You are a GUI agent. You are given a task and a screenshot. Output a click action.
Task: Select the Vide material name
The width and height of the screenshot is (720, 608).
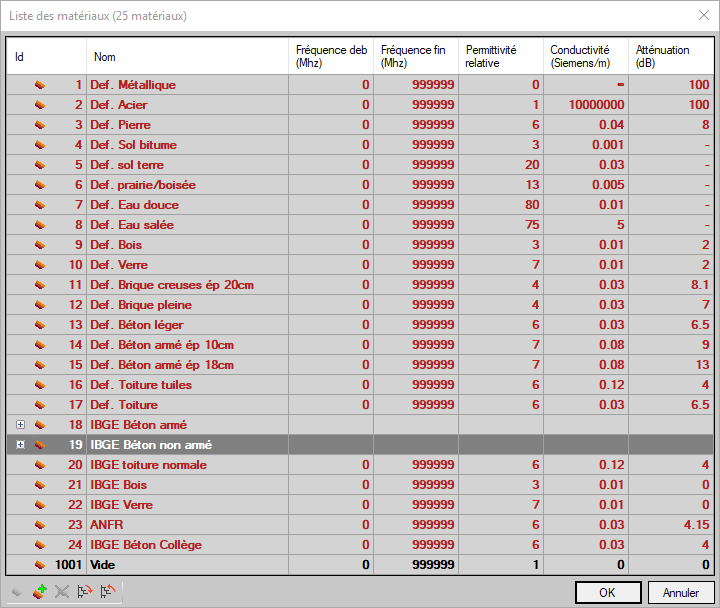102,565
